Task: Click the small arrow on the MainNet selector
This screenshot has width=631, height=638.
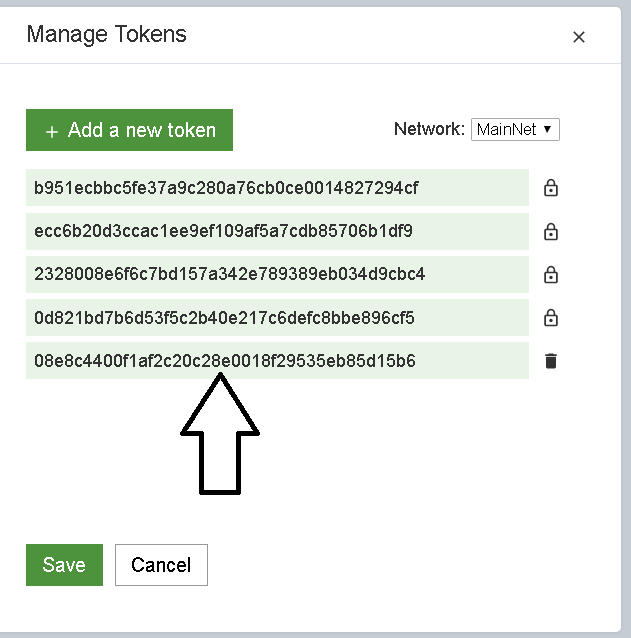Action: (548, 130)
